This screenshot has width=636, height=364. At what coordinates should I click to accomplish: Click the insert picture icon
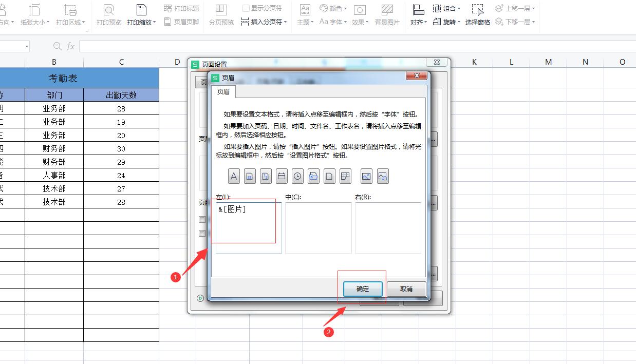[366, 176]
